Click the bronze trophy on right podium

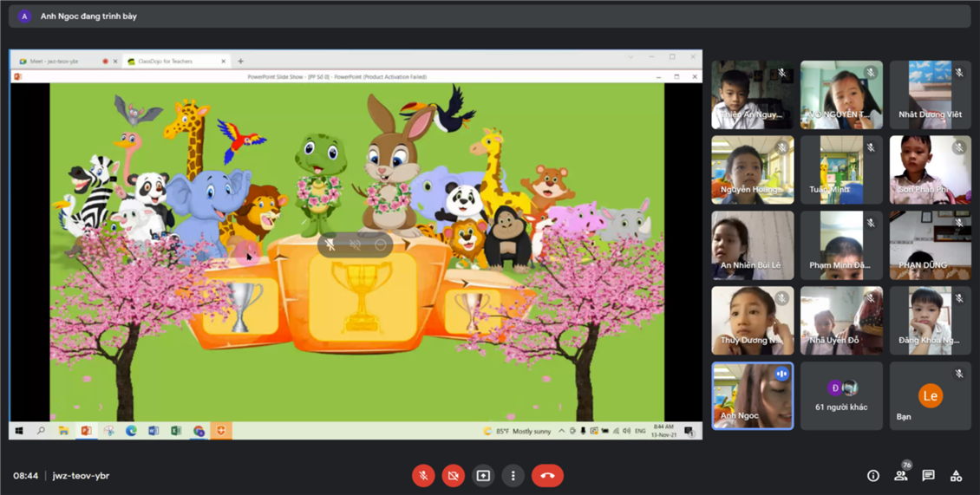pyautogui.click(x=471, y=310)
